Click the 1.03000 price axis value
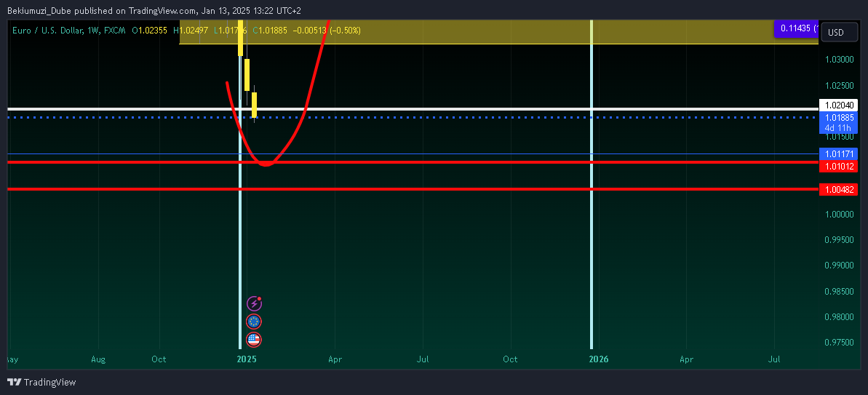The height and width of the screenshot is (395, 868). tap(837, 59)
